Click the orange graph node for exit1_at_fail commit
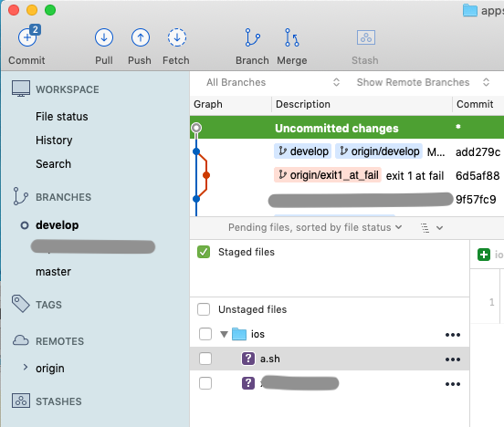This screenshot has height=427, width=504. [x=206, y=175]
